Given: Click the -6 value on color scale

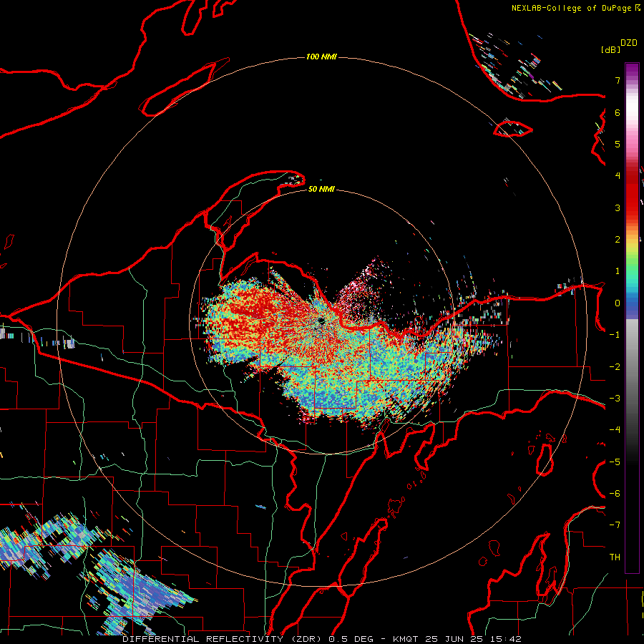Looking at the screenshot, I should (615, 494).
